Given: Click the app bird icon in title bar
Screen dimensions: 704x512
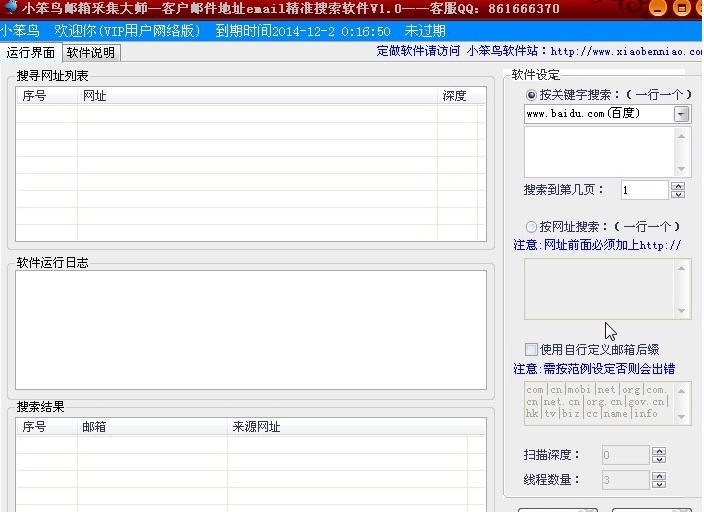Looking at the screenshot, I should point(10,7).
